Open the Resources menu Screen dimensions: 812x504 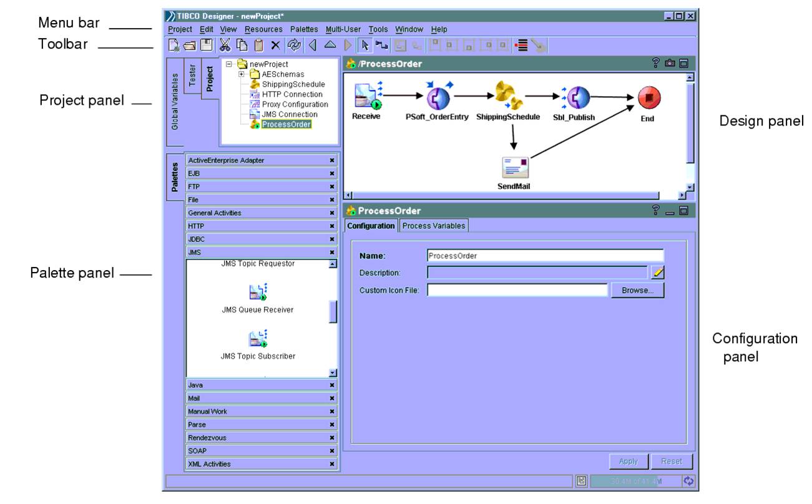pos(264,29)
